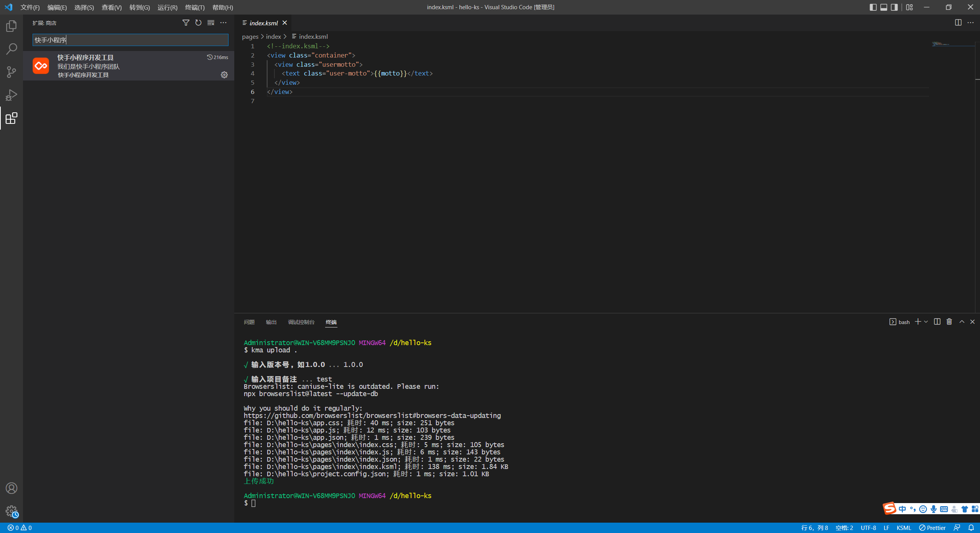Open gear settings for 快手小程序开发工具 extension
This screenshot has height=533, width=980.
point(224,75)
